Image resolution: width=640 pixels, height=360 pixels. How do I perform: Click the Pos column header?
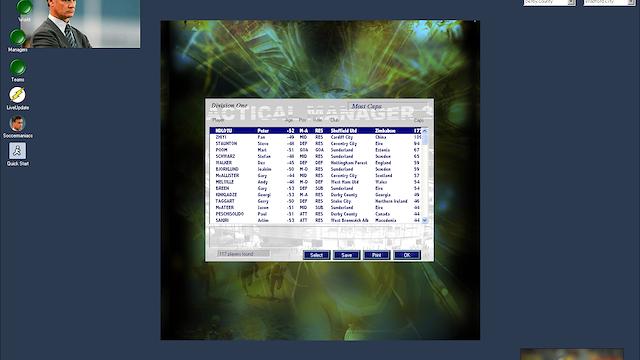pyautogui.click(x=302, y=120)
